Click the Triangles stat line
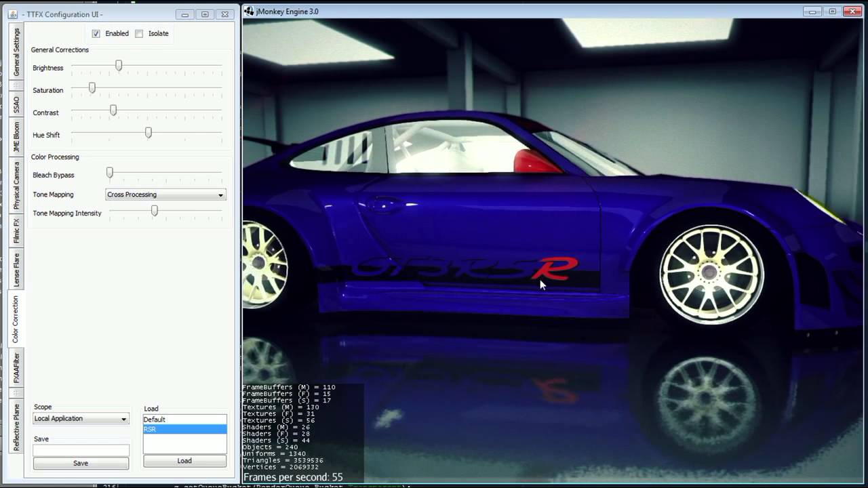The height and width of the screenshot is (488, 868). point(283,460)
